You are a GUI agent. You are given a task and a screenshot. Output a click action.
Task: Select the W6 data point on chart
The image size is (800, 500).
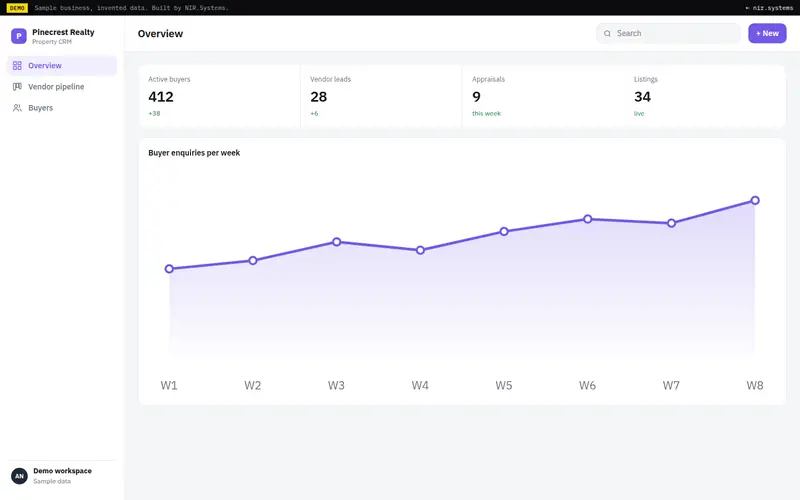588,219
